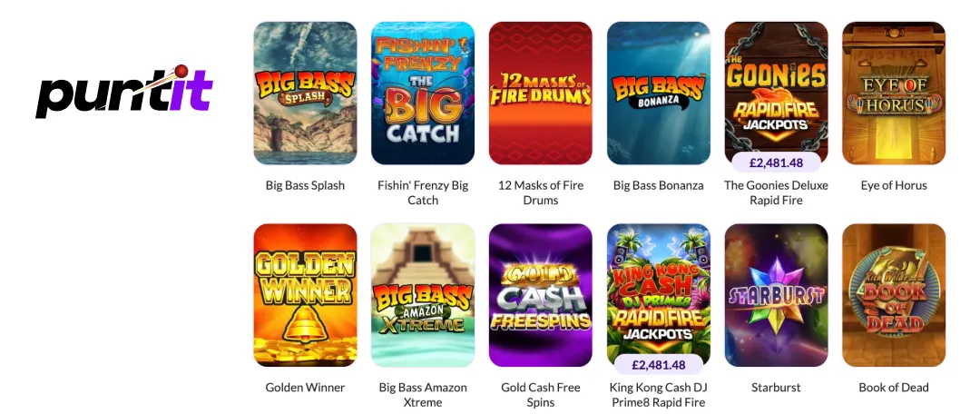Screen dimensions: 980x414
Task: Launch the 12 Masks of Fire Drums tile
Action: (x=540, y=94)
